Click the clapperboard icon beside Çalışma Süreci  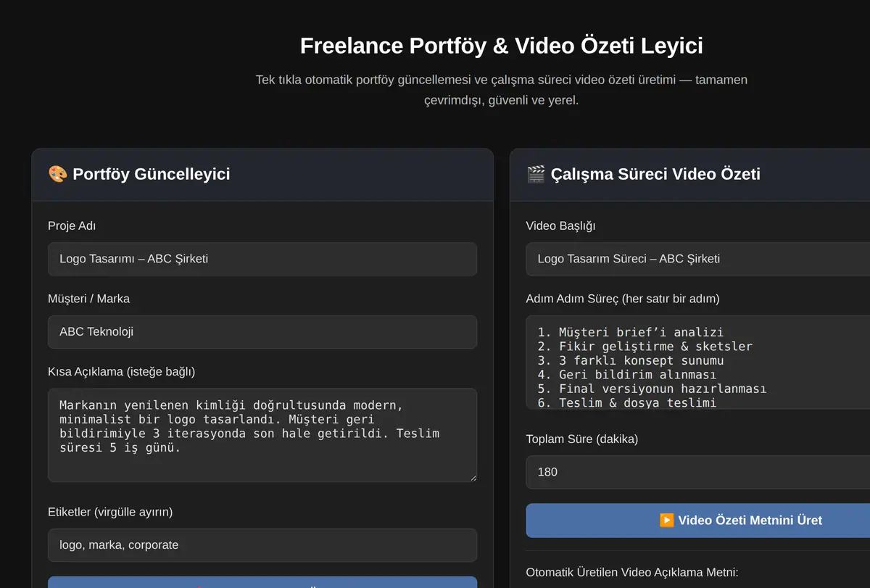click(536, 174)
